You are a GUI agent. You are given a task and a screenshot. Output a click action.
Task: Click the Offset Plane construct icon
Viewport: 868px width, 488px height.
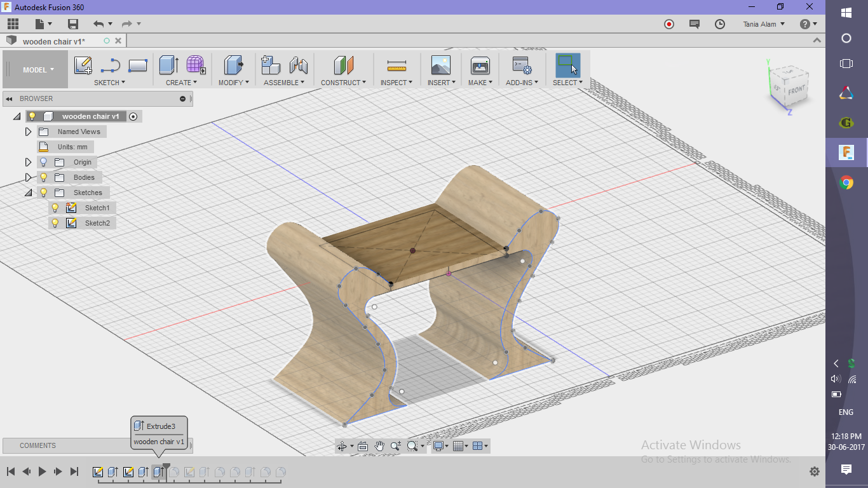coord(343,65)
